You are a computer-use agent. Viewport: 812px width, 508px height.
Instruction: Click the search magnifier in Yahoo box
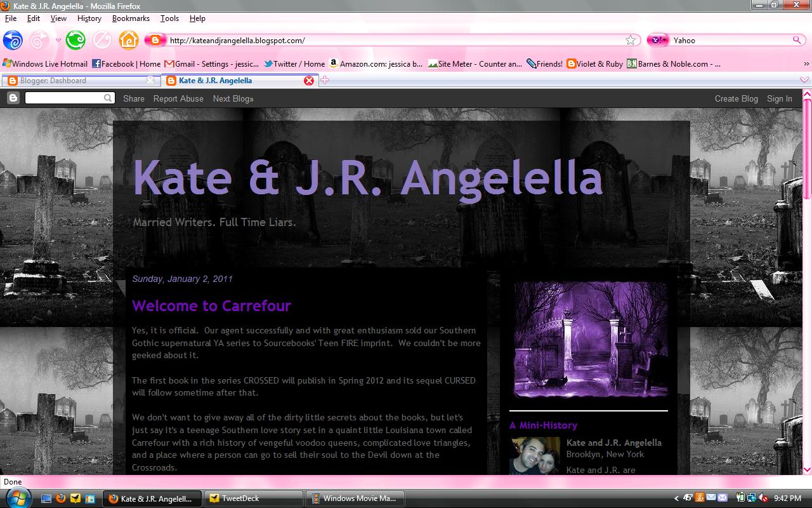point(797,40)
